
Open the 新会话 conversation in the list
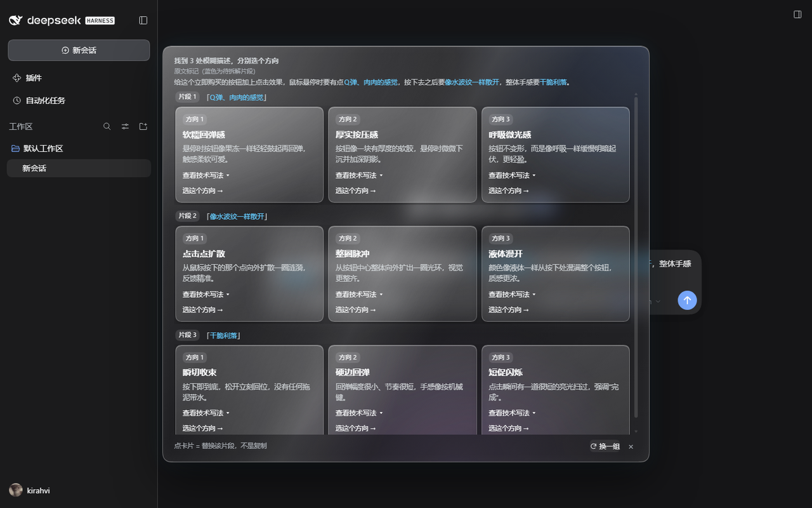[79, 168]
